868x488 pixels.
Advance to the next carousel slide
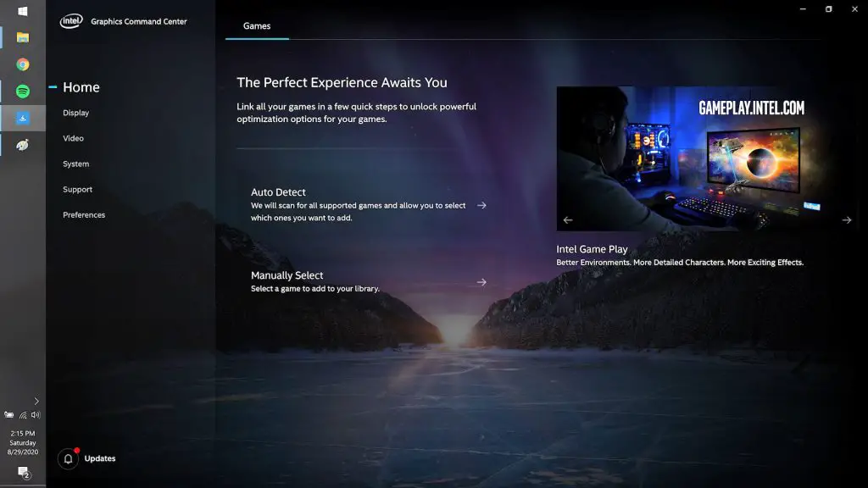pos(847,220)
